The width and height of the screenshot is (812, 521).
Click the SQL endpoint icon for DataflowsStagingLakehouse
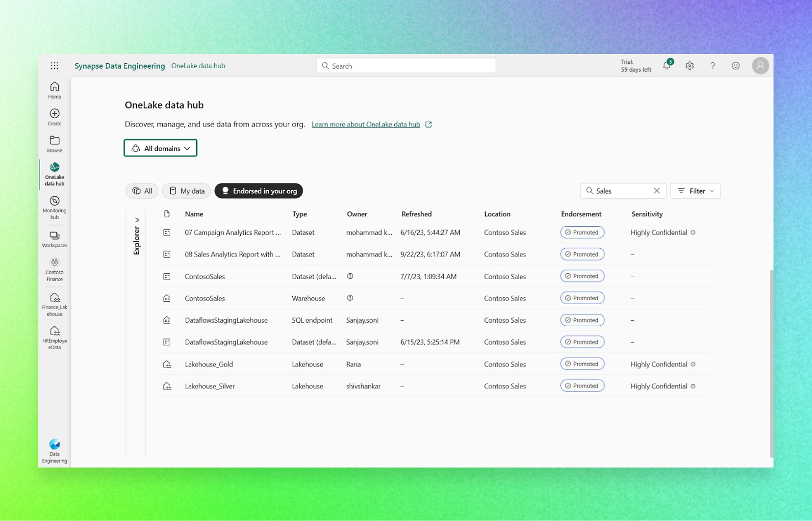pos(167,320)
